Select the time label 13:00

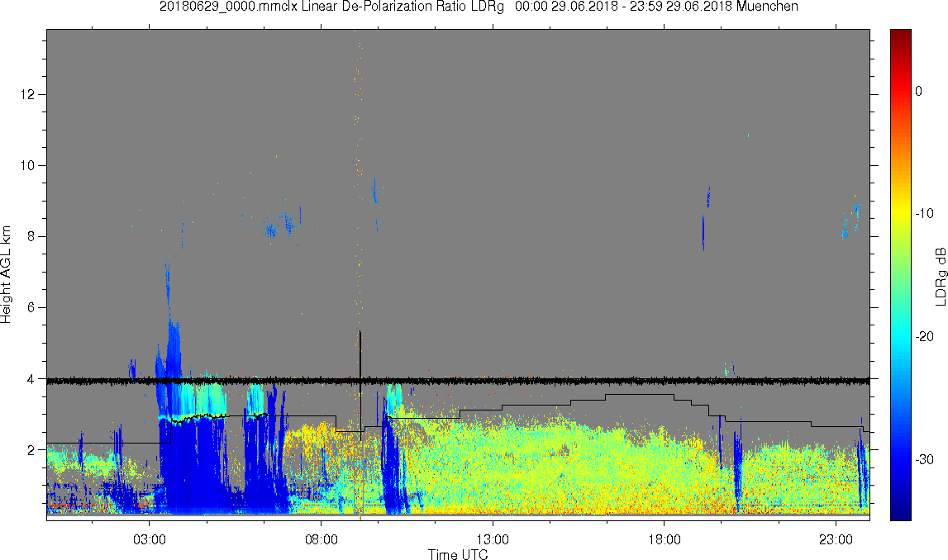(x=493, y=539)
